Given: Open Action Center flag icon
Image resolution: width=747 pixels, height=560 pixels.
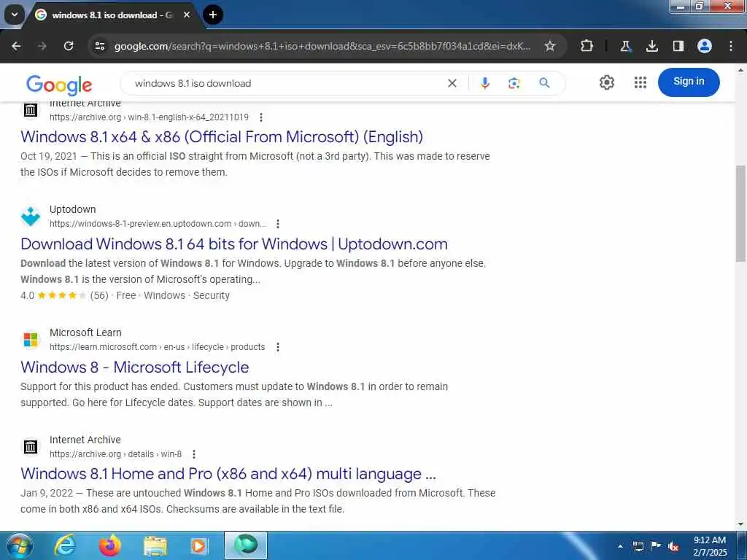Looking at the screenshot, I should 656,545.
